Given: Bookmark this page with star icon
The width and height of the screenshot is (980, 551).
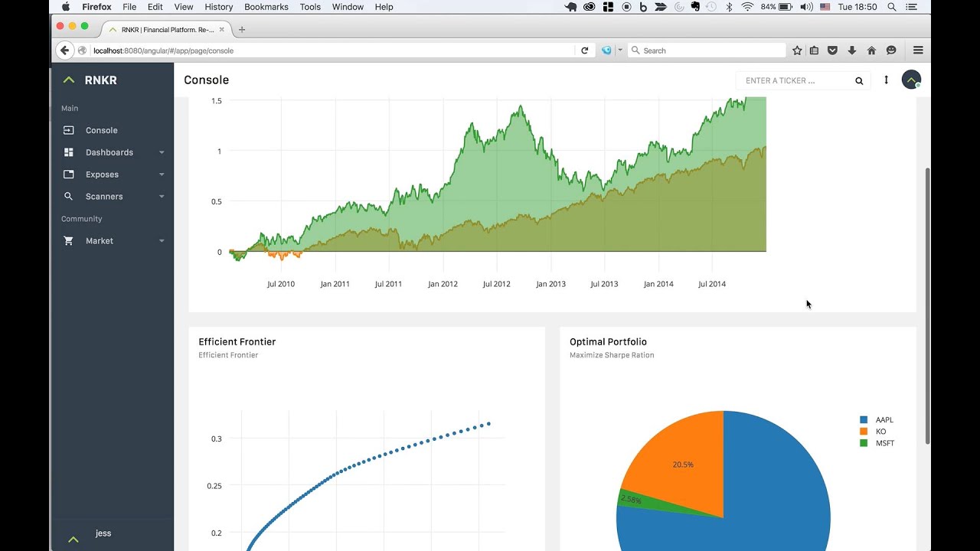Looking at the screenshot, I should click(797, 51).
